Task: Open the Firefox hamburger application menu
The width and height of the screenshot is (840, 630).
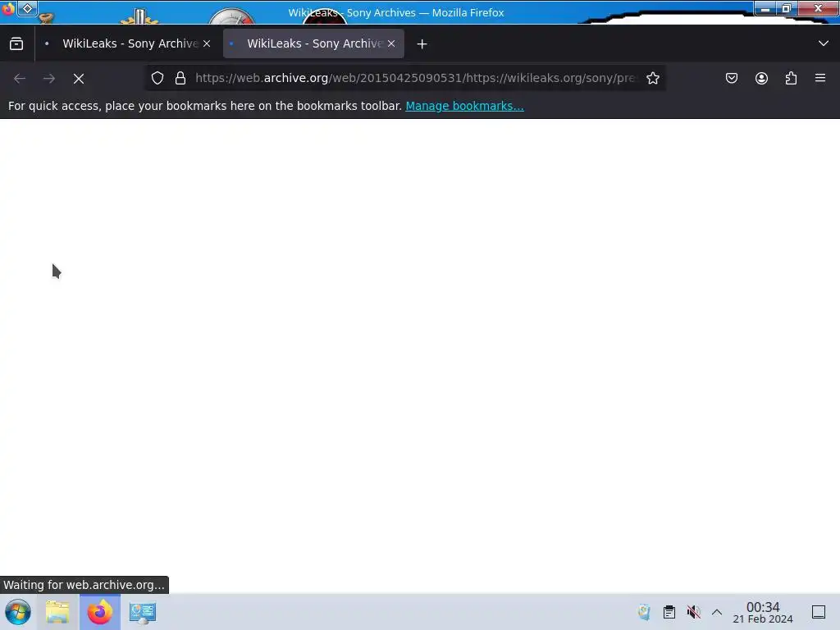Action: pyautogui.click(x=820, y=78)
